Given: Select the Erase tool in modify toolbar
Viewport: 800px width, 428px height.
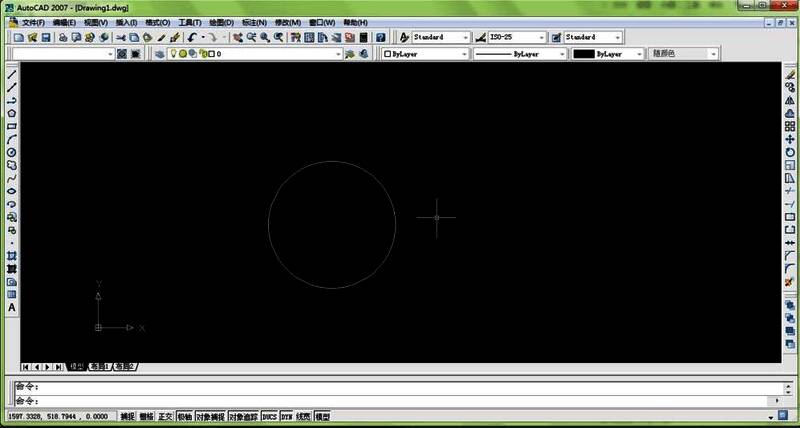Looking at the screenshot, I should [790, 75].
